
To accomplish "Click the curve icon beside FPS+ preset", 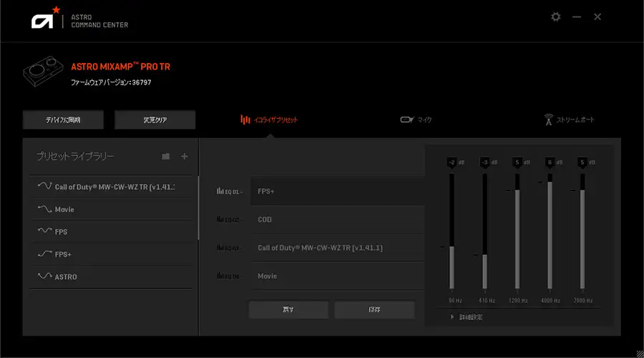I will [45, 254].
